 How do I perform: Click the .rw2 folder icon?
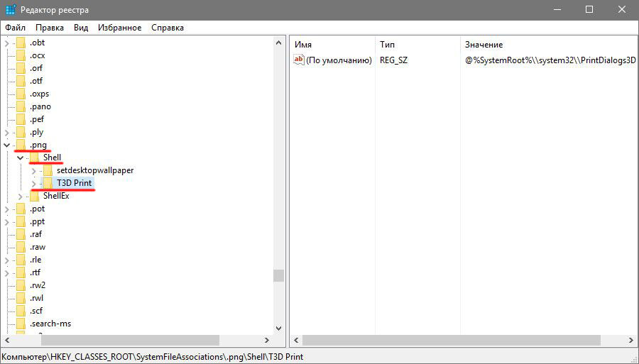click(21, 285)
